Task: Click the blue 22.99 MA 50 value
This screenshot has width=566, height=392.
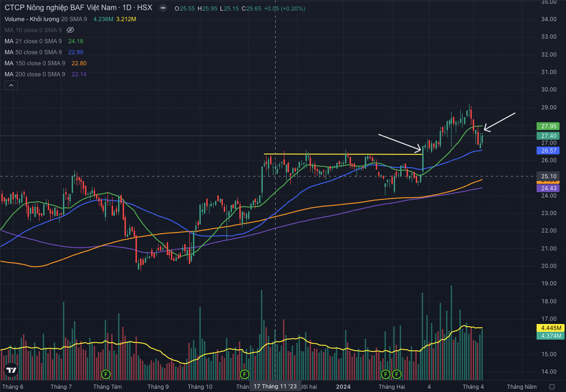Action: pyautogui.click(x=75, y=52)
